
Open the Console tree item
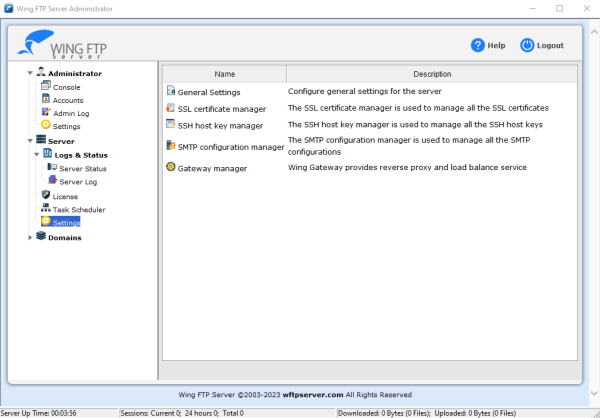point(67,87)
